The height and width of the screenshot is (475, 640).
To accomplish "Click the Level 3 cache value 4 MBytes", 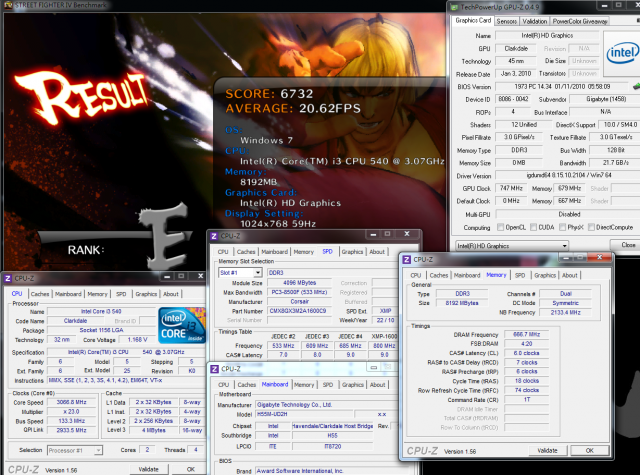I will (154, 430).
